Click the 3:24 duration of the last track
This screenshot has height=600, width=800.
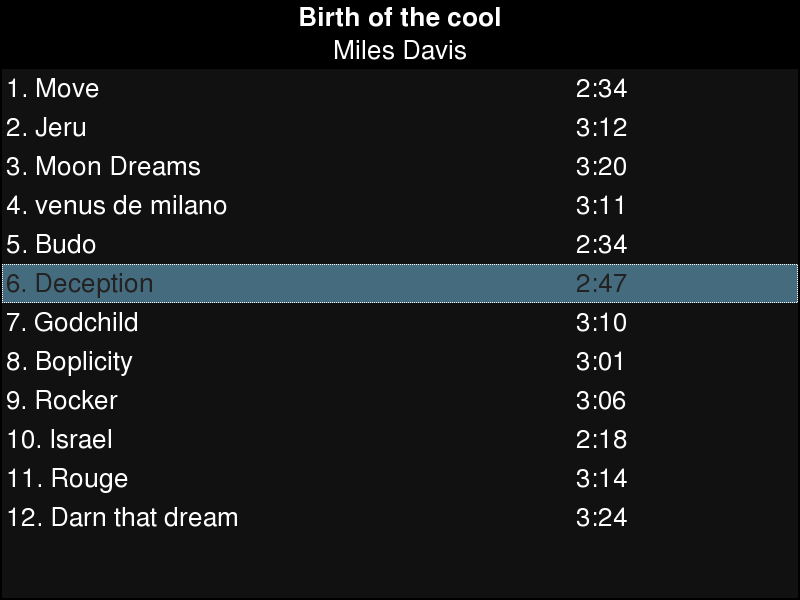pyautogui.click(x=601, y=517)
